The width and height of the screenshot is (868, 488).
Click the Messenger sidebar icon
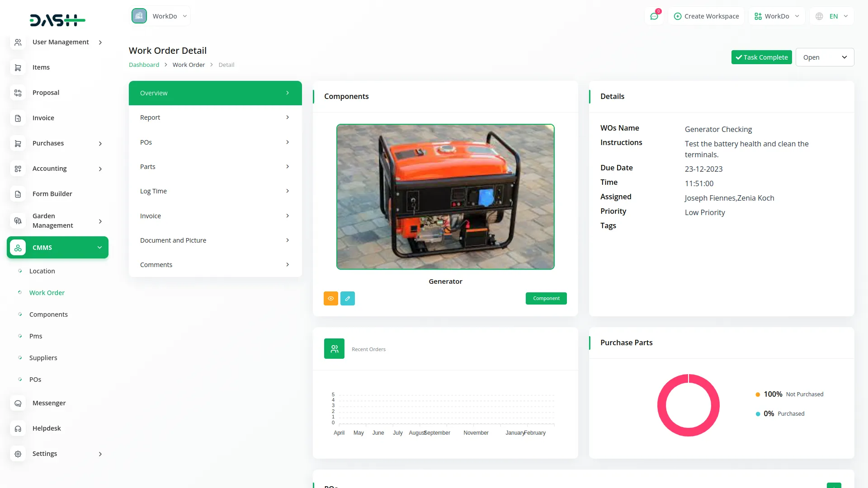click(x=18, y=403)
